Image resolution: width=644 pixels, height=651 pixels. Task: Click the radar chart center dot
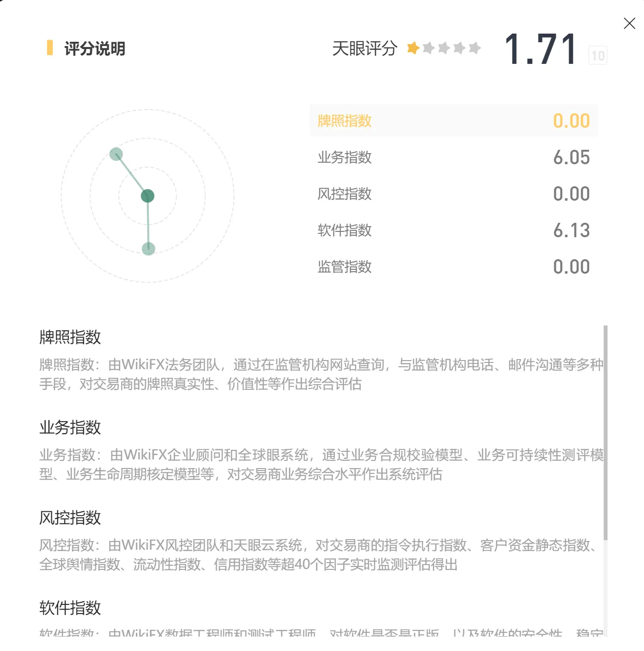point(147,196)
